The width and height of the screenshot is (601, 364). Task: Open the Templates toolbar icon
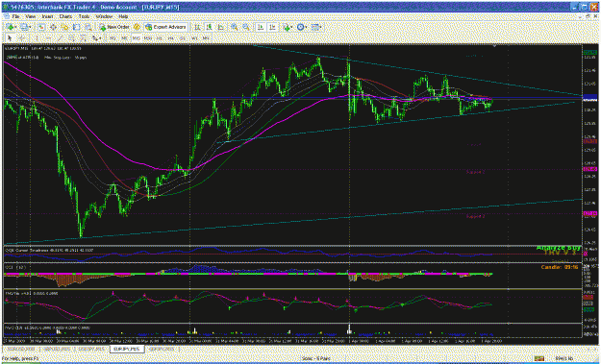[x=315, y=27]
